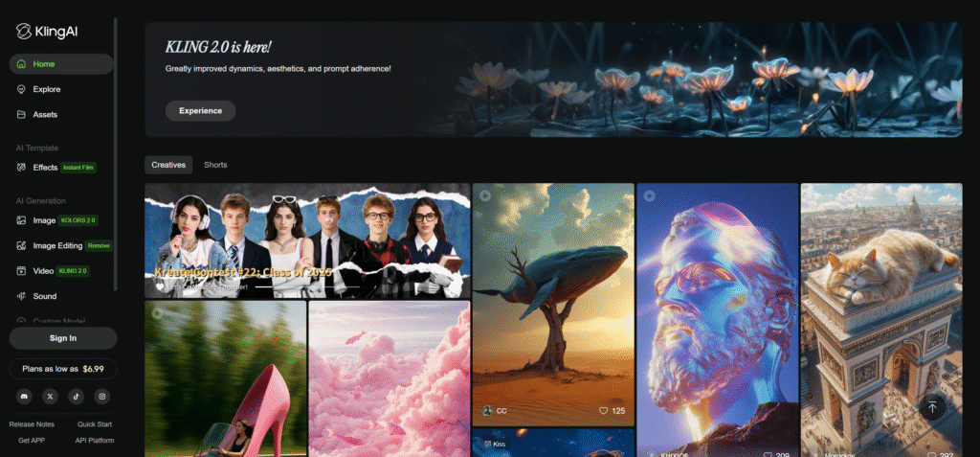Viewport: 980px width, 457px height.
Task: Open the whale on tree artwork
Action: [x=553, y=305]
